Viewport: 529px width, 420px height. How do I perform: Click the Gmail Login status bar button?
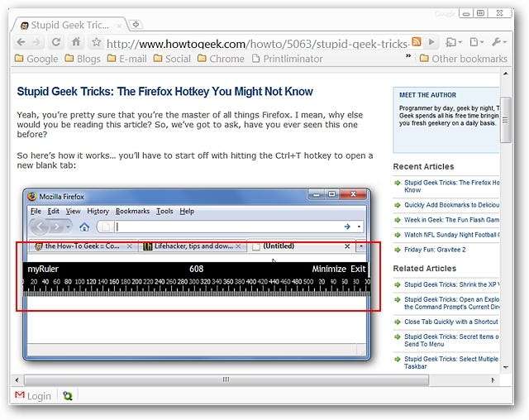[x=33, y=396]
